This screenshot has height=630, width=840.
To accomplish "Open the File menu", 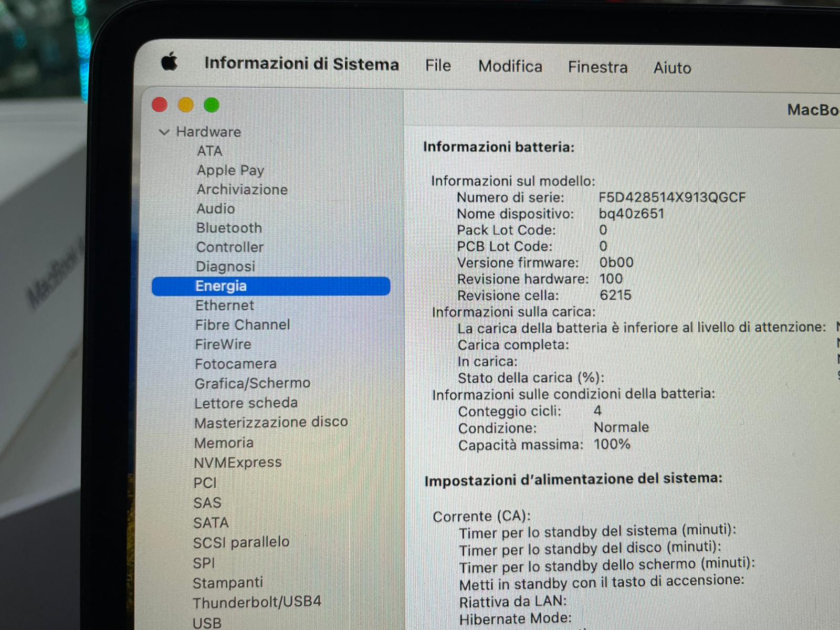I will point(438,66).
